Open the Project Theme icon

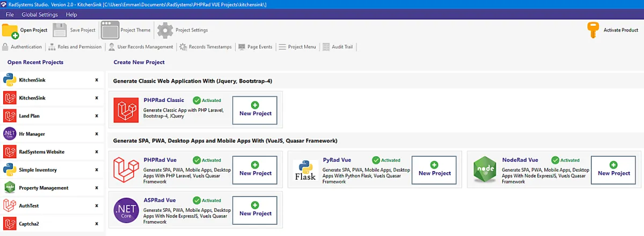(109, 30)
